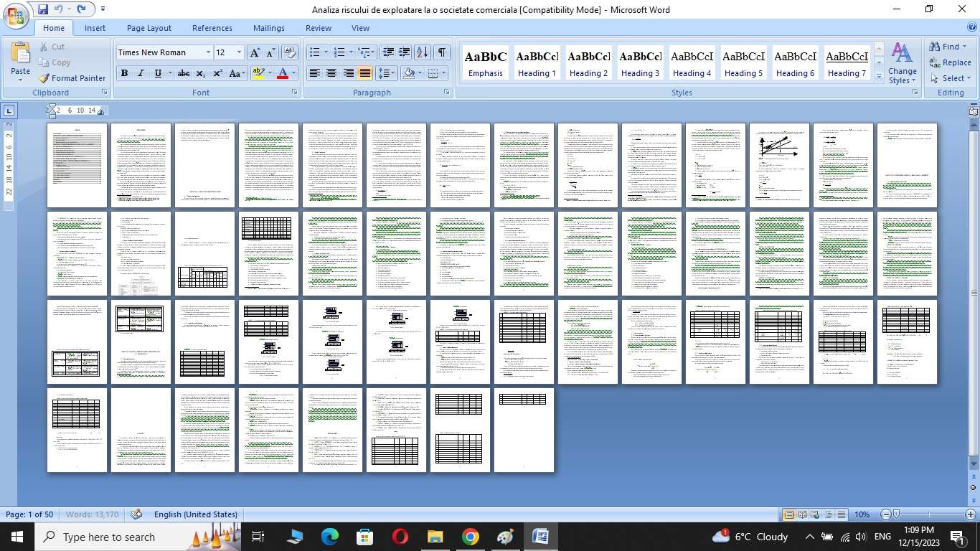The width and height of the screenshot is (980, 551).
Task: Switch to Full Screen Reading view
Action: (x=801, y=514)
